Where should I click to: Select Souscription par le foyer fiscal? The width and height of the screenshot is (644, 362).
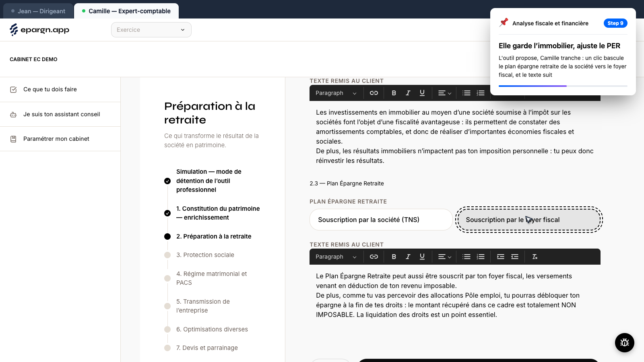[529, 220]
